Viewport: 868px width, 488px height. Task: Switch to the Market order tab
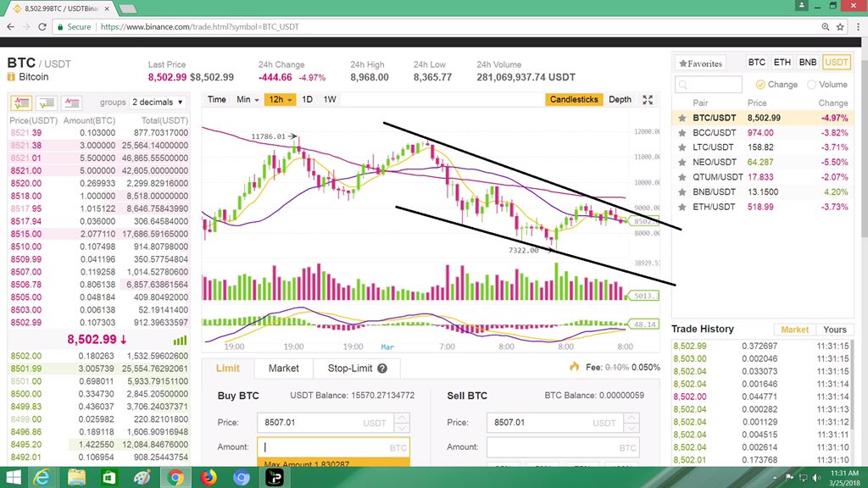(283, 369)
